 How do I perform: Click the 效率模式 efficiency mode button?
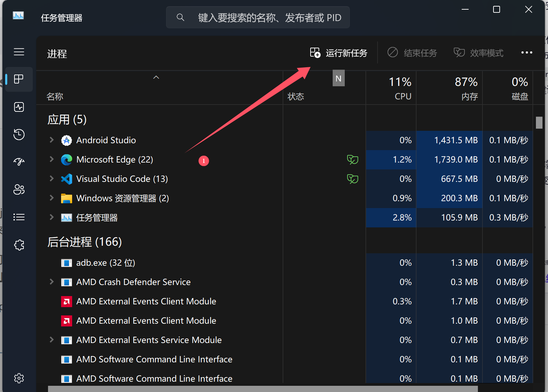click(x=478, y=53)
